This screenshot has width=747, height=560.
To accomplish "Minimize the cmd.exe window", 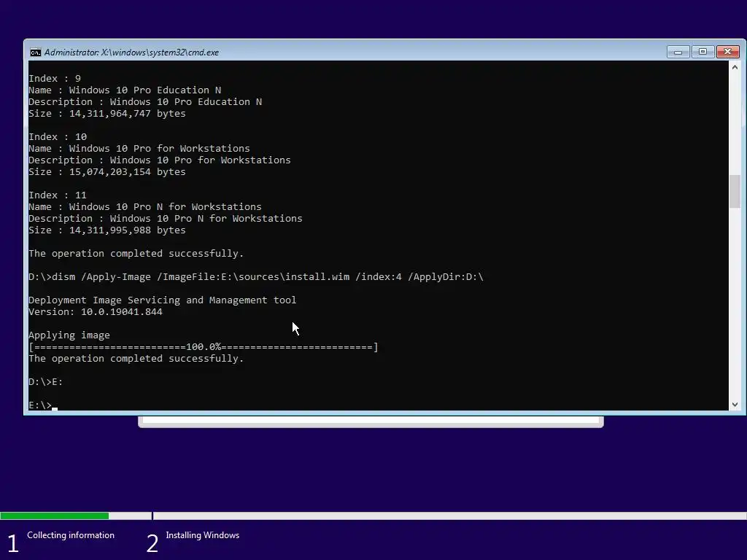I will tap(678, 52).
